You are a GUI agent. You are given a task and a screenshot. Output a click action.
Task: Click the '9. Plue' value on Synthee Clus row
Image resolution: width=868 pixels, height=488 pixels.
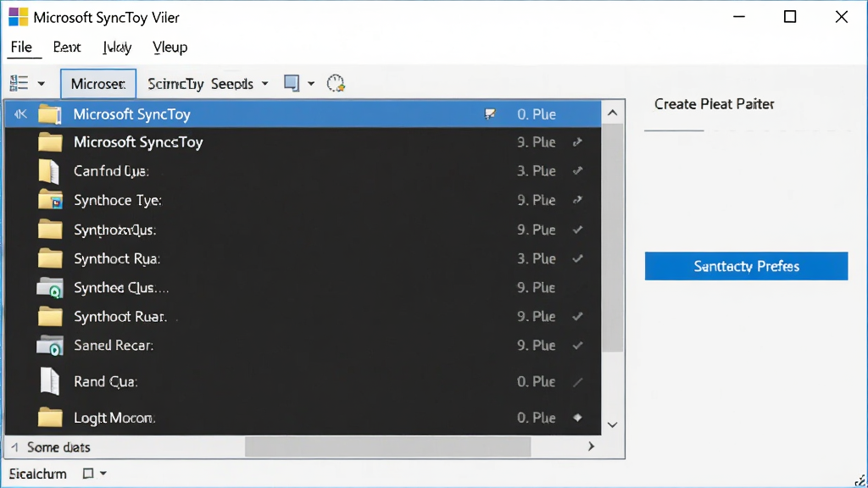pos(536,287)
